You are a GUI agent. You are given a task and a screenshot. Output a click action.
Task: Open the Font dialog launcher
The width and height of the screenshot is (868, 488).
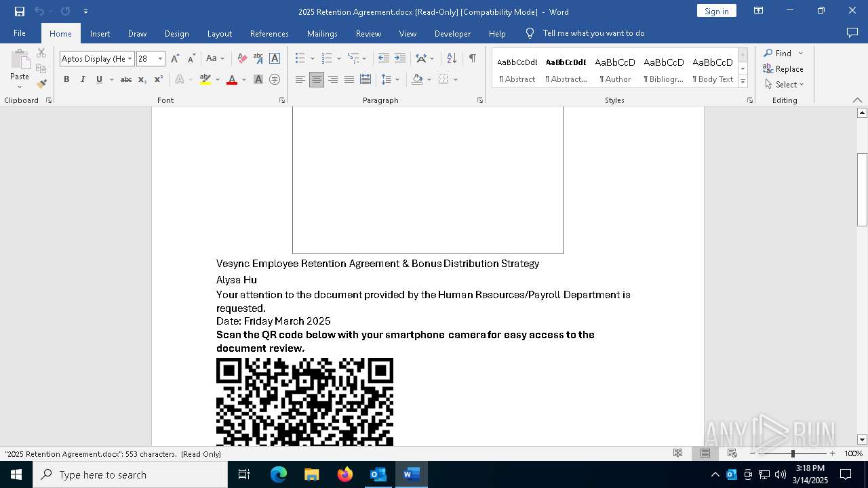tap(282, 100)
